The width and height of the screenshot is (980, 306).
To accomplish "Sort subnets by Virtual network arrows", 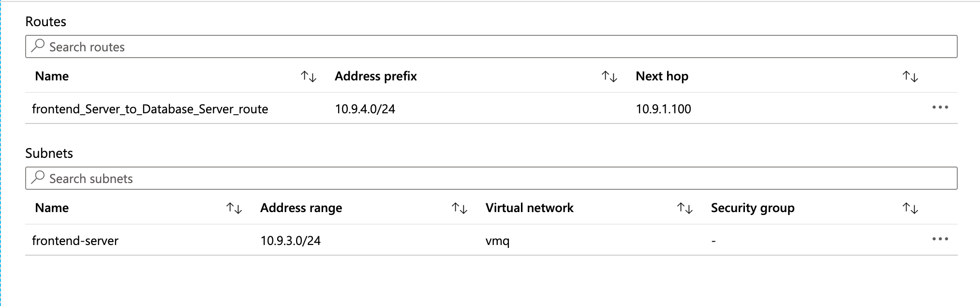I will coord(685,208).
